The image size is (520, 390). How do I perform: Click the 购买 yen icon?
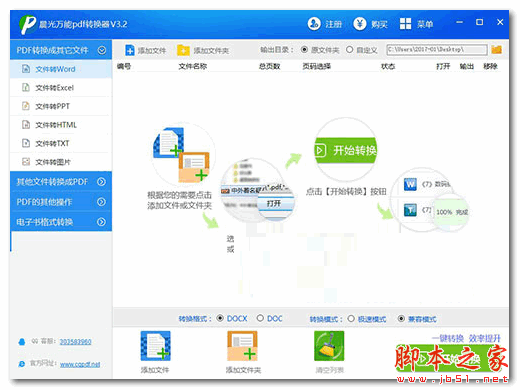(359, 24)
